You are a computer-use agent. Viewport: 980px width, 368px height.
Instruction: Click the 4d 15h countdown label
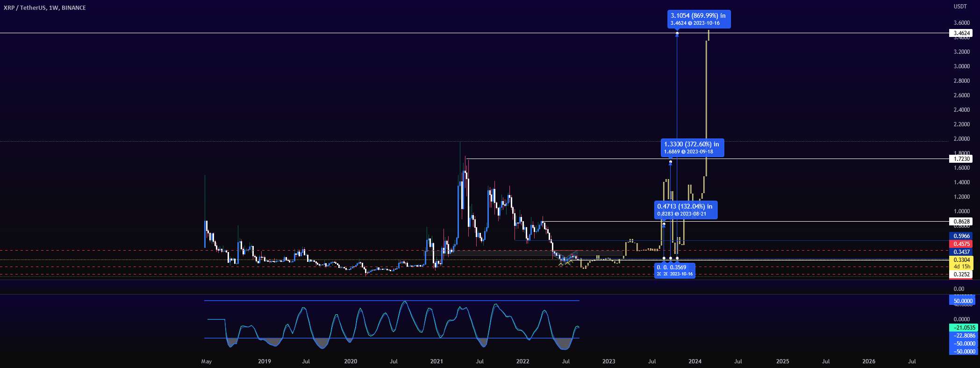click(960, 267)
